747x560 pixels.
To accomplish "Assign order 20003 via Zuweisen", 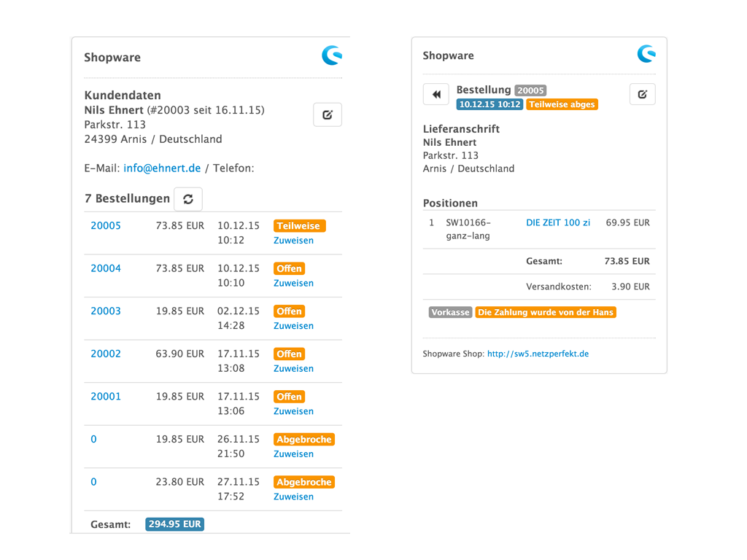I will coord(293,326).
